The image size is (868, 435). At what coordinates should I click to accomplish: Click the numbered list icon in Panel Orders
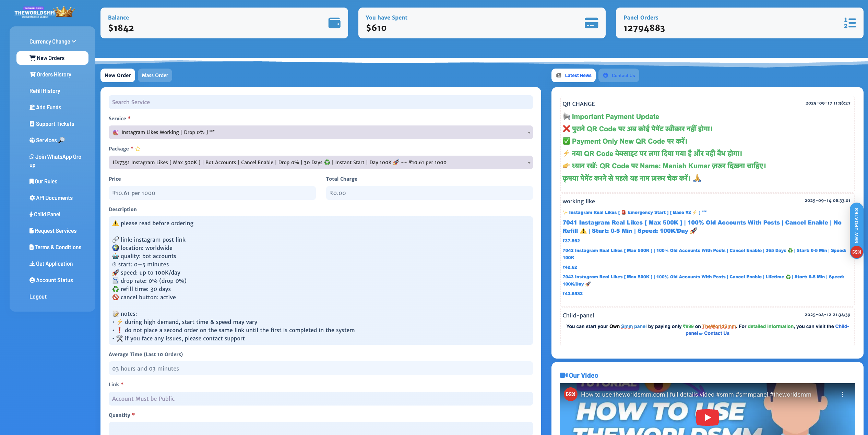point(849,23)
